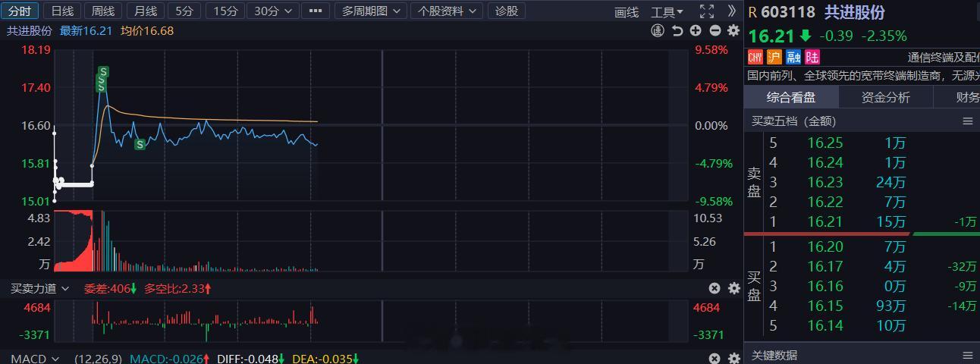
Task: Close the MACD indicator panel
Action: click(715, 359)
